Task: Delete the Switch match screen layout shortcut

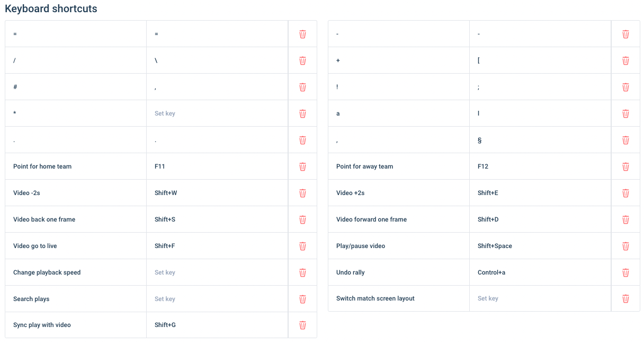Action: [x=625, y=298]
